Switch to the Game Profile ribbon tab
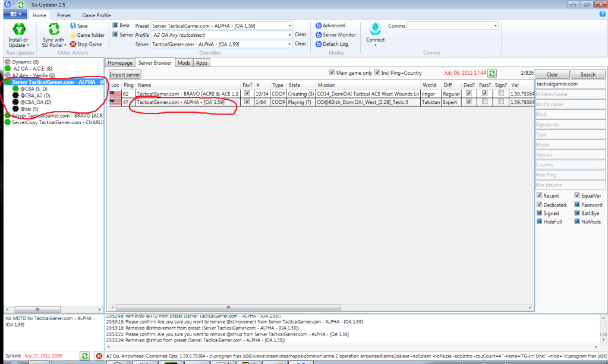The image size is (608, 364). pos(96,15)
